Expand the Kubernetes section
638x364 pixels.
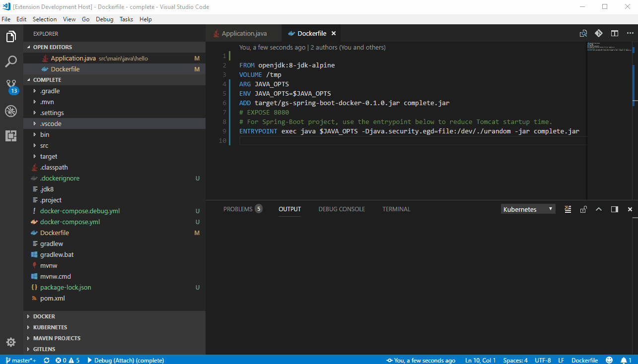114,327
